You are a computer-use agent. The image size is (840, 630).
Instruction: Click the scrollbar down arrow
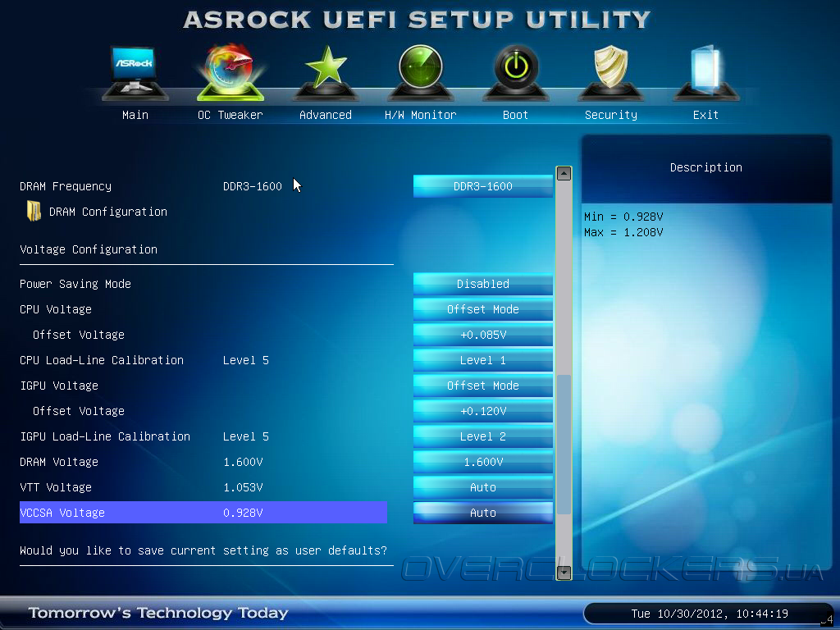tap(564, 572)
